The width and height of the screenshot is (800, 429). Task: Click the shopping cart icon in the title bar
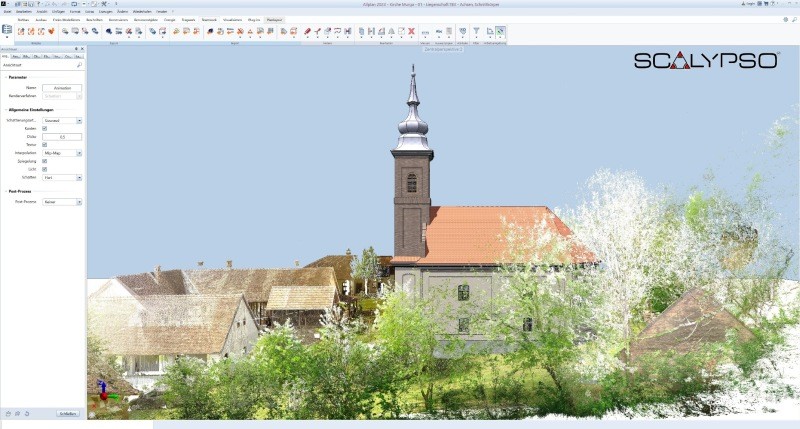766,4
